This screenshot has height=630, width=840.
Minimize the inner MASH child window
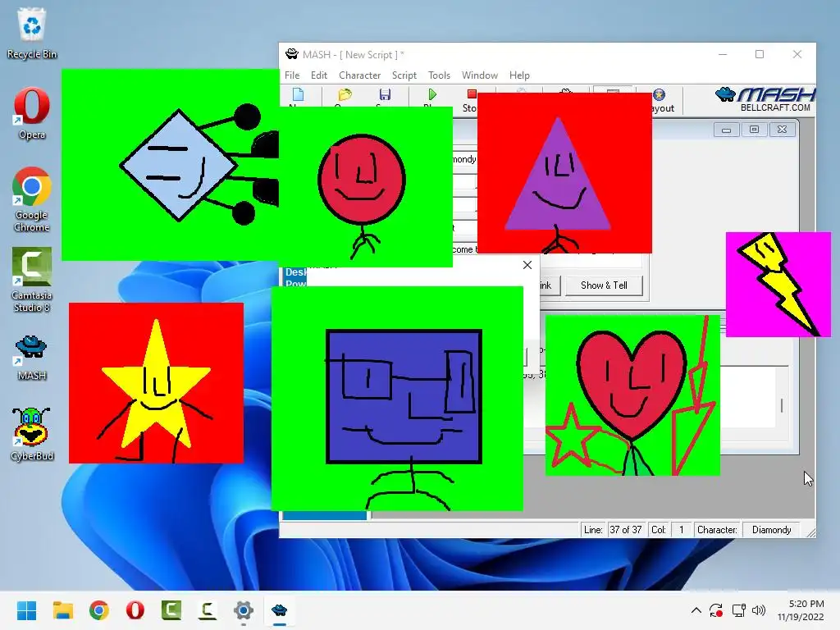click(727, 130)
